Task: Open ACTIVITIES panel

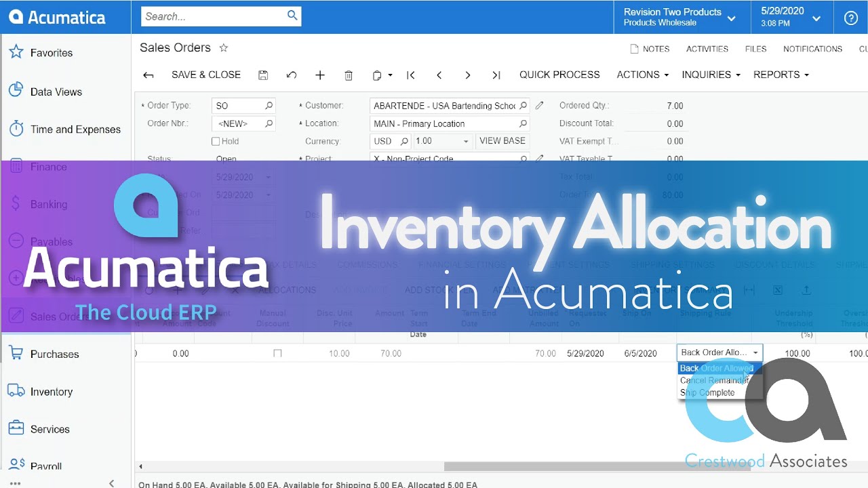Action: (x=707, y=49)
